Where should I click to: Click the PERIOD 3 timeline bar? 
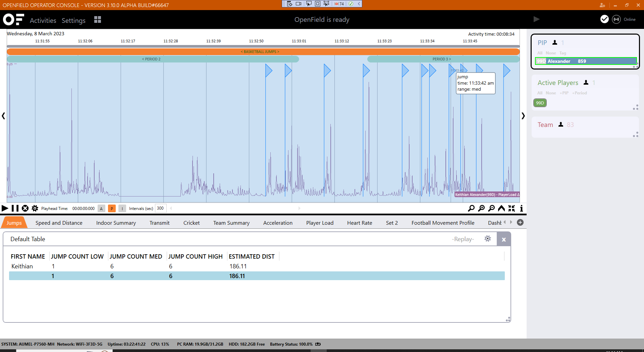443,59
